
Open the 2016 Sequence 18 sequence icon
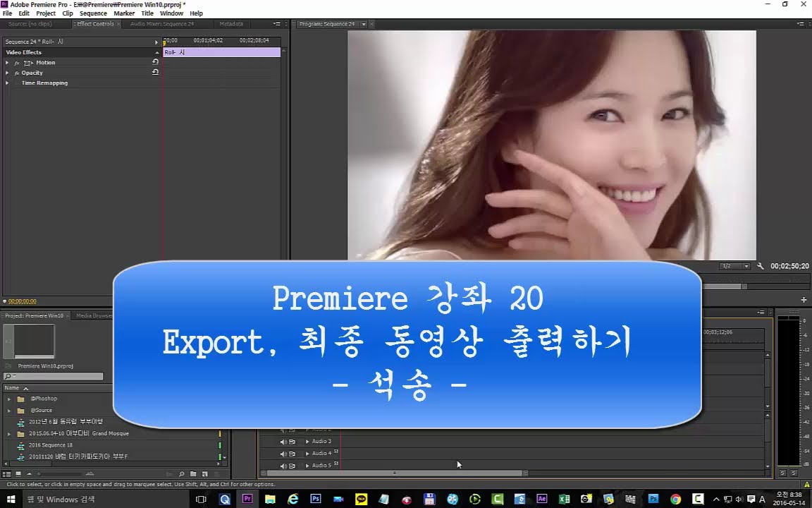point(20,445)
